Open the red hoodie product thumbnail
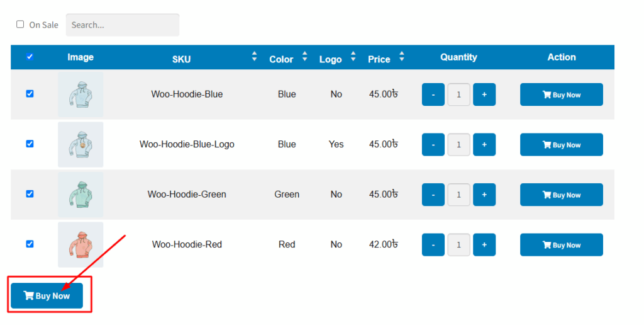644x325 pixels. (x=80, y=245)
